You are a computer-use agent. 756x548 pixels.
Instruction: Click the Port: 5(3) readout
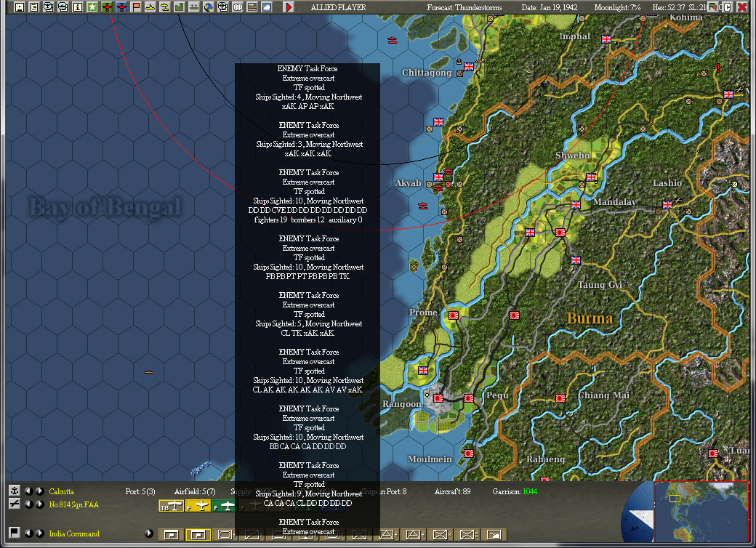[140, 491]
